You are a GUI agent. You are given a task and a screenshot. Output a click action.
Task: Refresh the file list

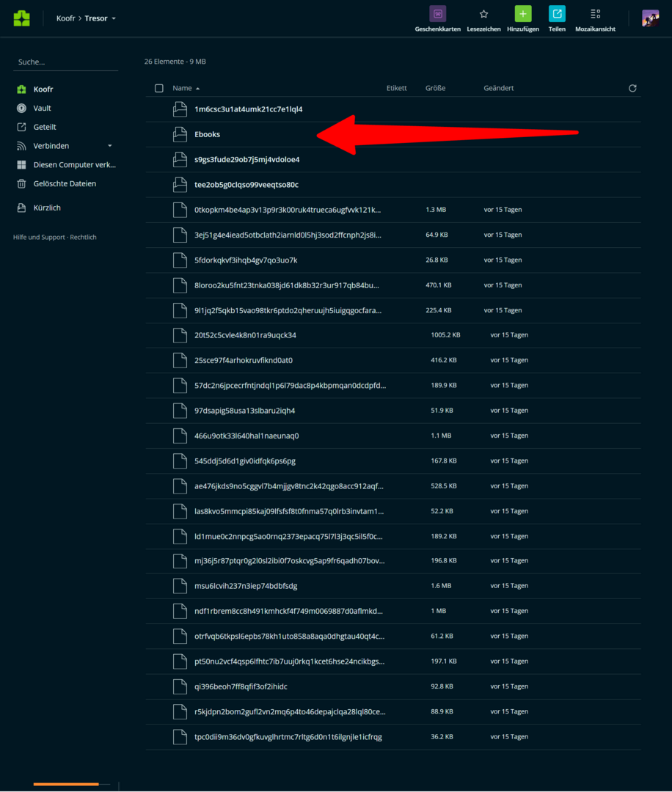pyautogui.click(x=632, y=88)
